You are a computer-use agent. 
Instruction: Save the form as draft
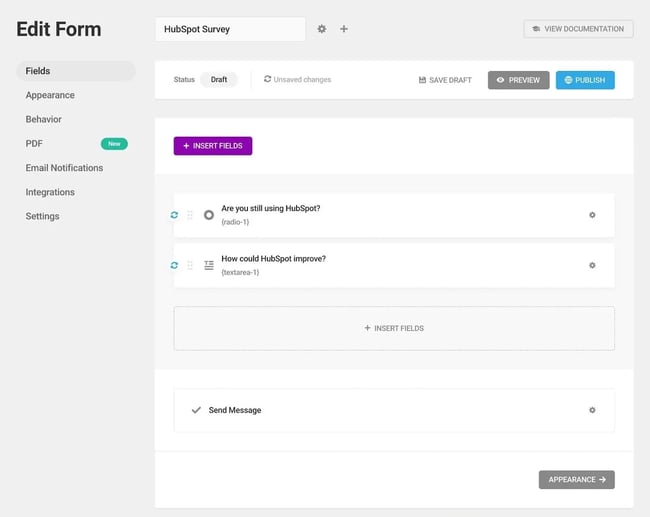tap(445, 80)
